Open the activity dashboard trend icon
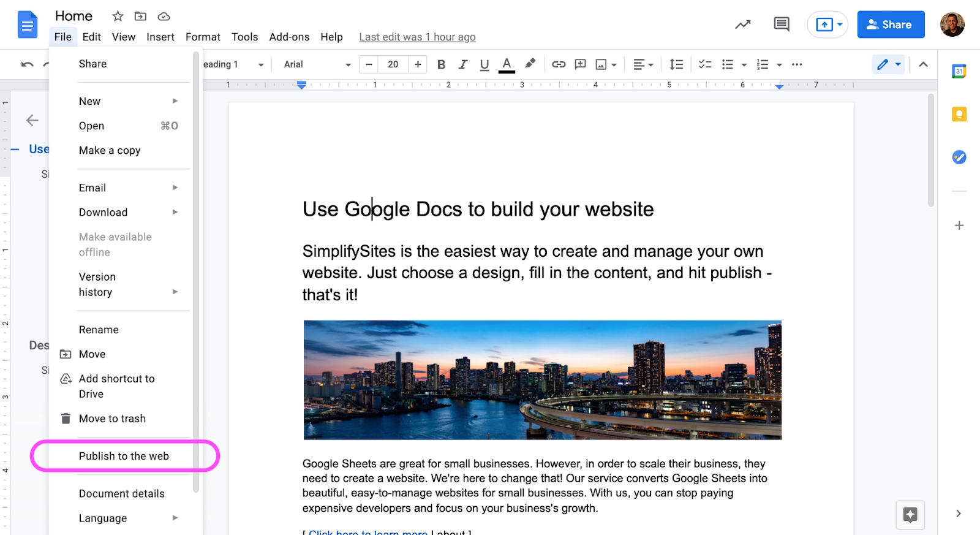 coord(743,25)
